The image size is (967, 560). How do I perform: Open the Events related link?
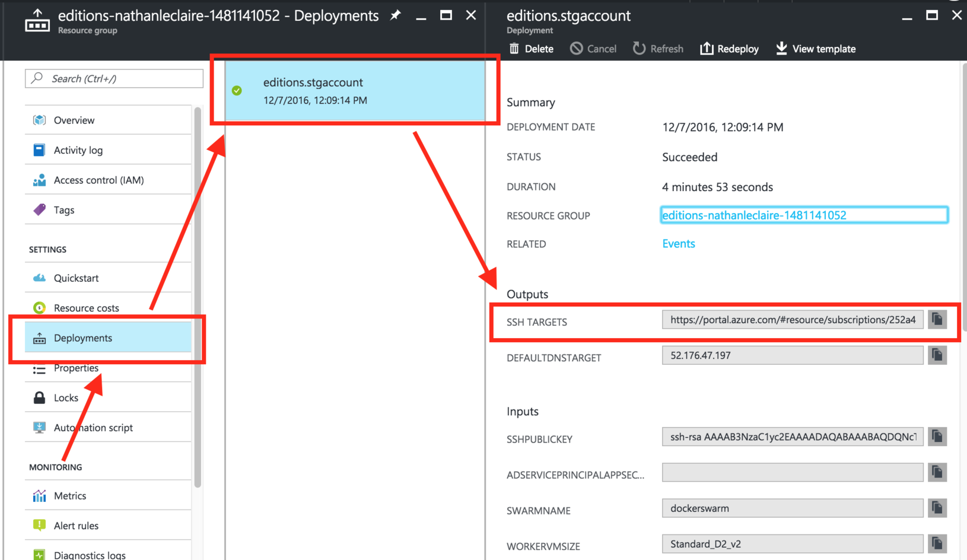click(678, 244)
